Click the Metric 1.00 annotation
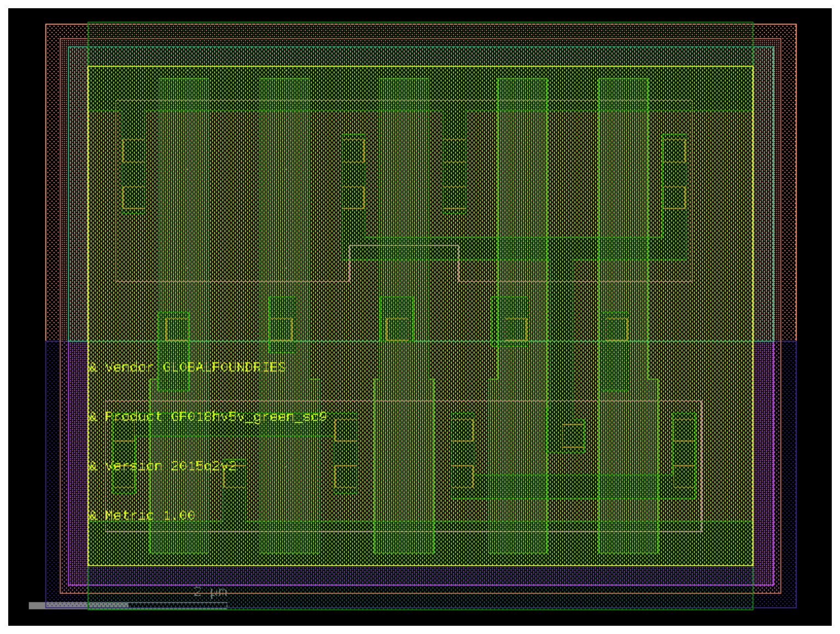This screenshot has height=634, width=840. tap(142, 515)
